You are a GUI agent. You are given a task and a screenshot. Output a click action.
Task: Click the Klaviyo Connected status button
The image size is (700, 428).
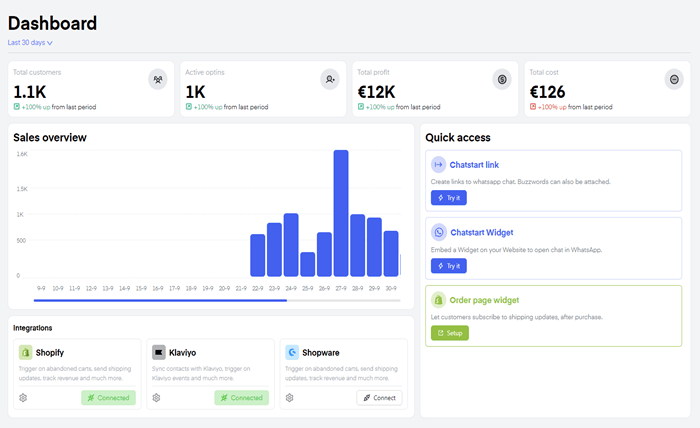click(241, 398)
